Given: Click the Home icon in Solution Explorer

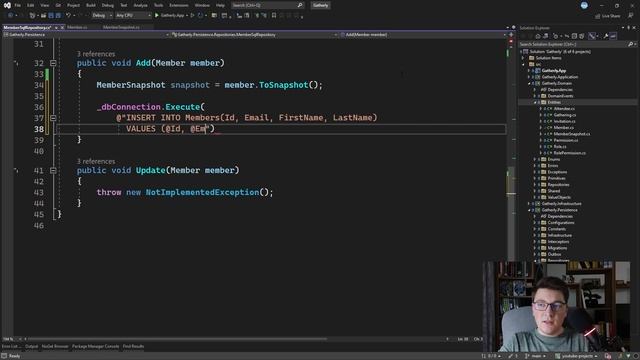Looking at the screenshot, I should 538,36.
